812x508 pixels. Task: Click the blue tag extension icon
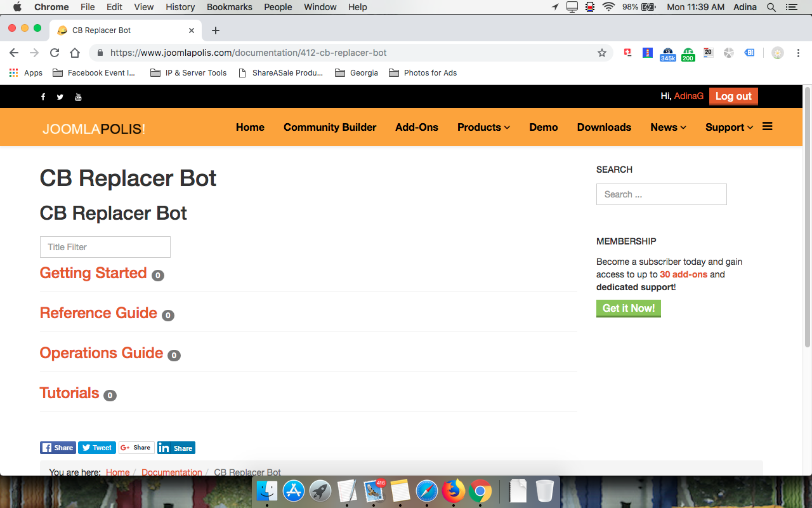click(749, 53)
